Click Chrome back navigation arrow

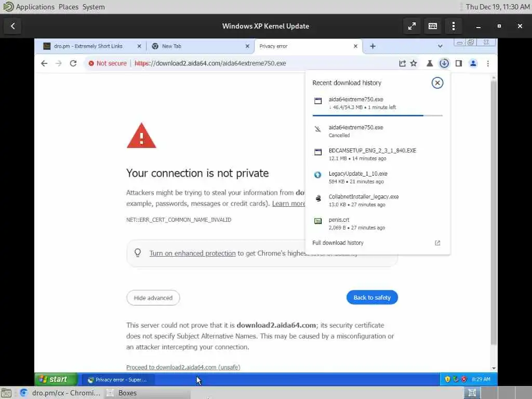click(x=44, y=63)
